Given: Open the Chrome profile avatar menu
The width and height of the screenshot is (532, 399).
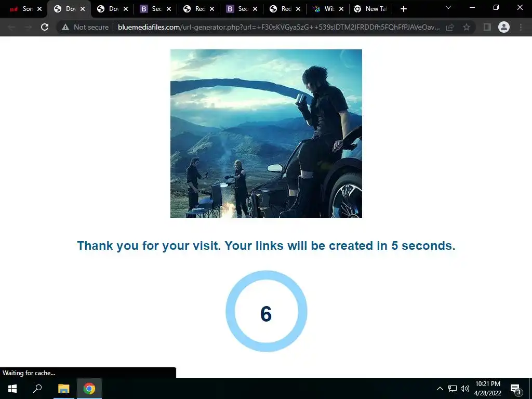Looking at the screenshot, I should 504,27.
